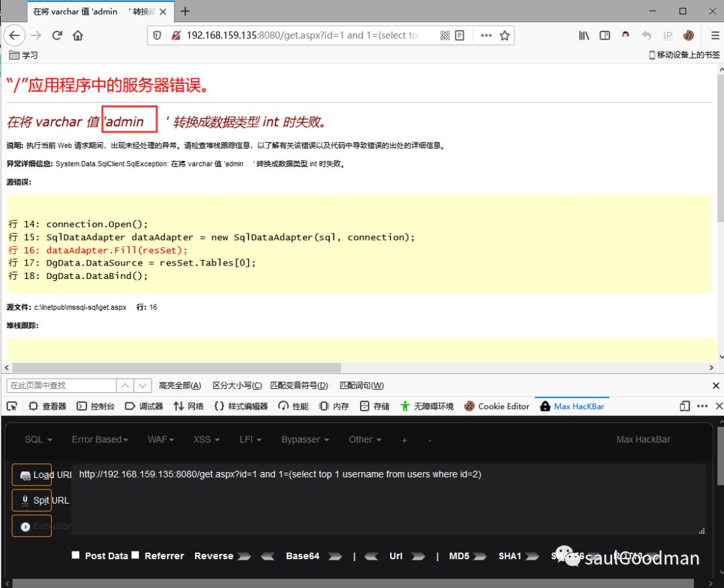Viewport: 724px width, 588px height.
Task: Open the tracking protection shield icon
Action: 157,36
